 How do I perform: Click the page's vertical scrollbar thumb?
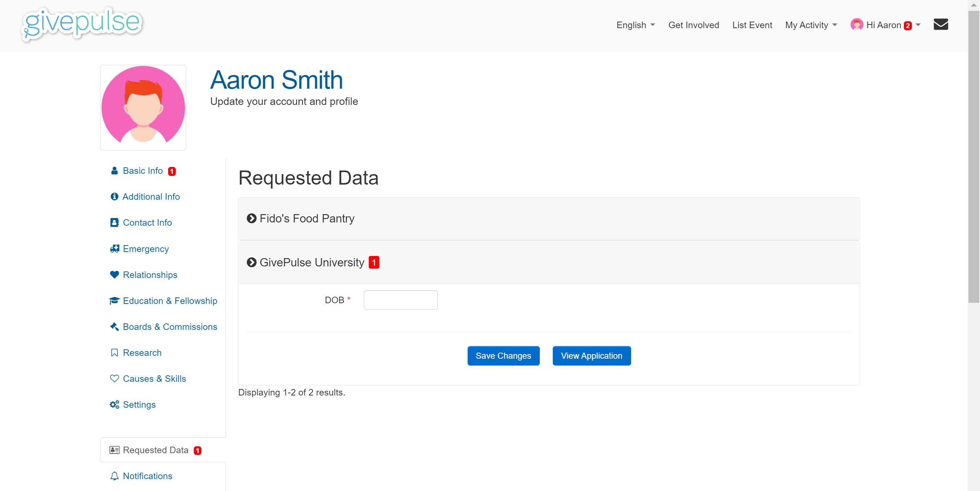tap(974, 156)
